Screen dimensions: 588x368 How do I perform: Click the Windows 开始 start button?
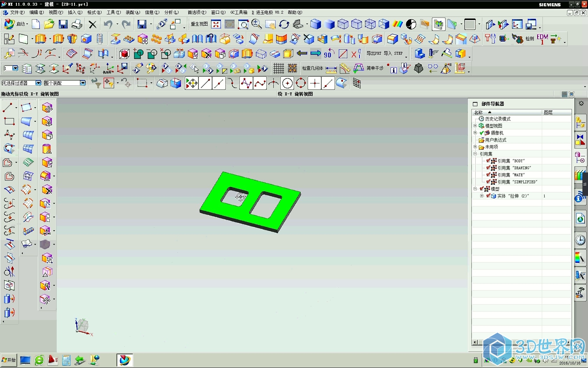(9, 360)
